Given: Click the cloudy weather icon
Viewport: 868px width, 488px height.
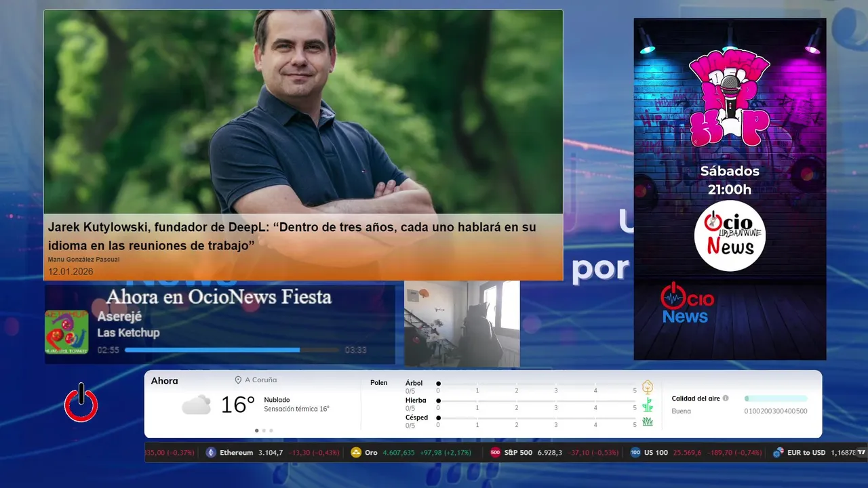Looking at the screenshot, I should pyautogui.click(x=196, y=405).
